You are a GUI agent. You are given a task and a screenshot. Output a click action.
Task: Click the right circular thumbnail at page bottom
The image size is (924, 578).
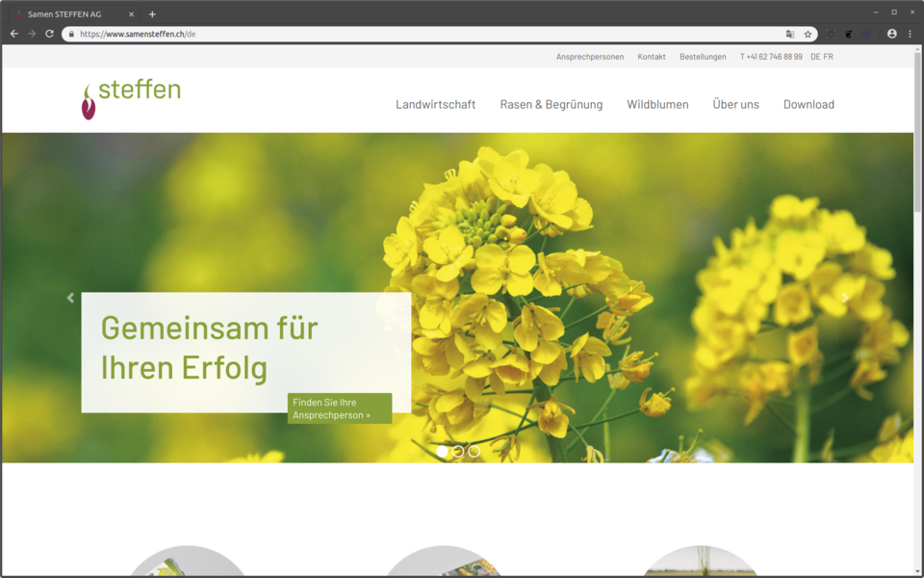click(700, 562)
